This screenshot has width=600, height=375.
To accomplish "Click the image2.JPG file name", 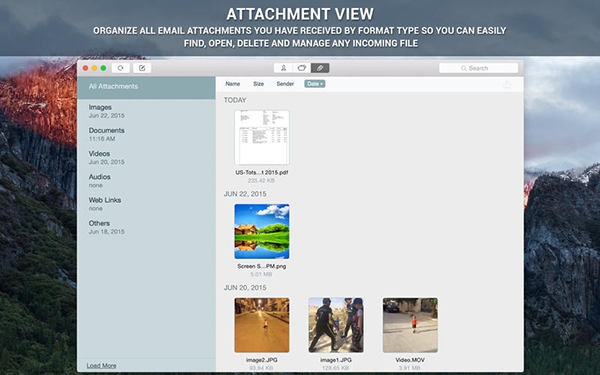I will [x=262, y=360].
